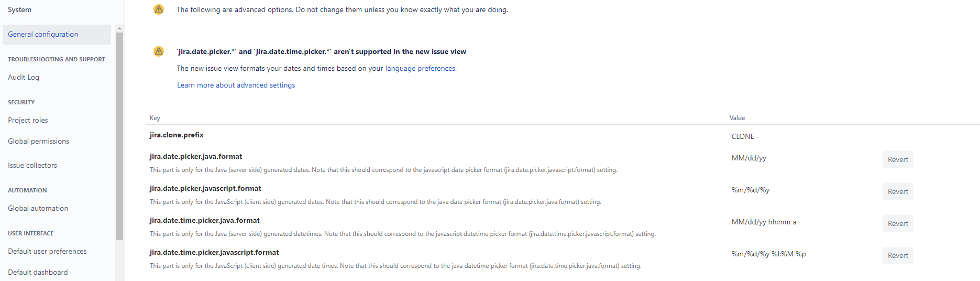The image size is (980, 281).
Task: Click the sidebar scroll up arrow
Action: tap(119, 28)
